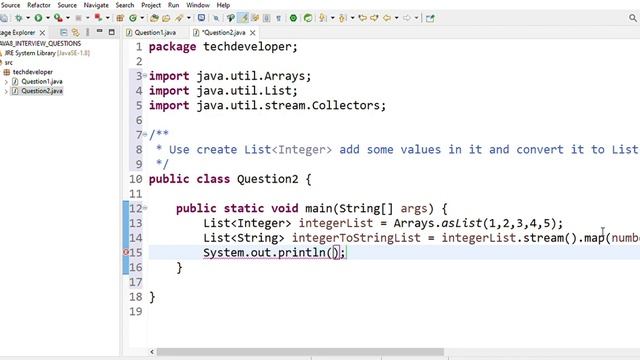Open the New Java Package icon
640x360 pixels.
tap(120, 18)
